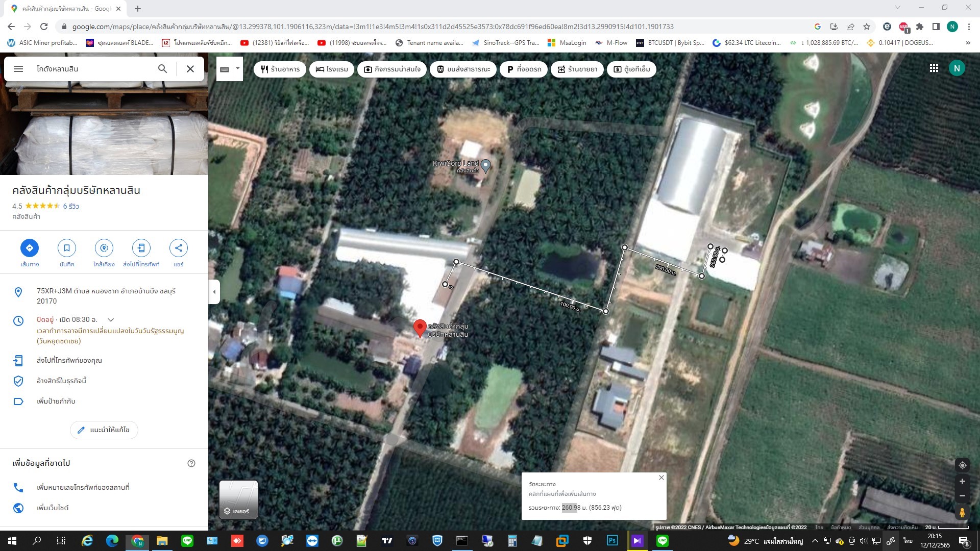Click the Nearby (ใกล้เคียง) icon
The image size is (980, 551).
pos(104,248)
